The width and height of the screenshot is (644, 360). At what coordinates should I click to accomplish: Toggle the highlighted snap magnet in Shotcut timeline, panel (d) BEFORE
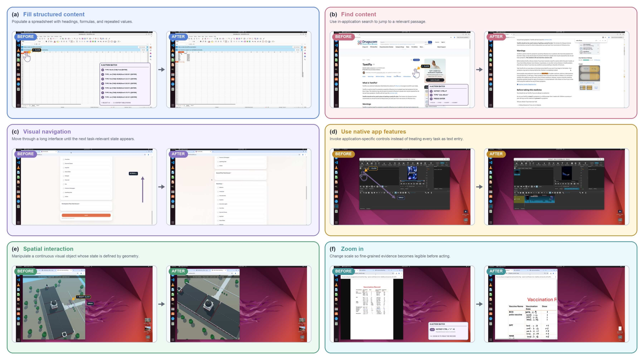click(x=395, y=193)
